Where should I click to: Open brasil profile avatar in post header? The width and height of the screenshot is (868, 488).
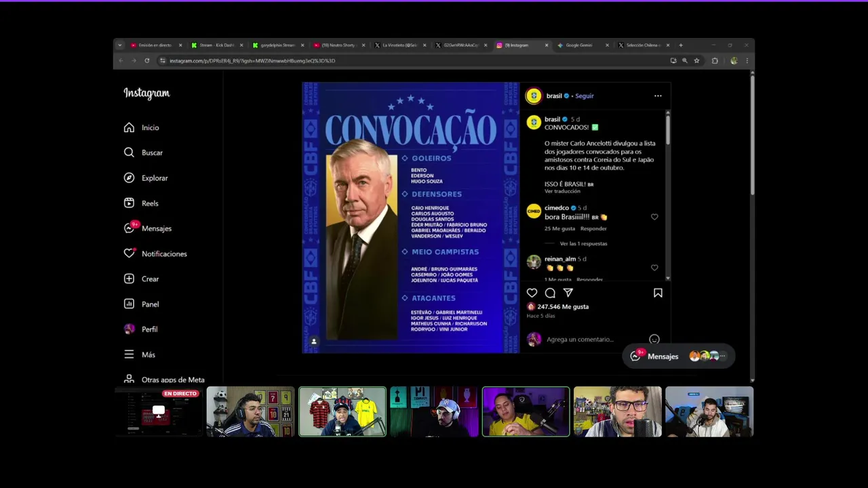[x=534, y=96]
